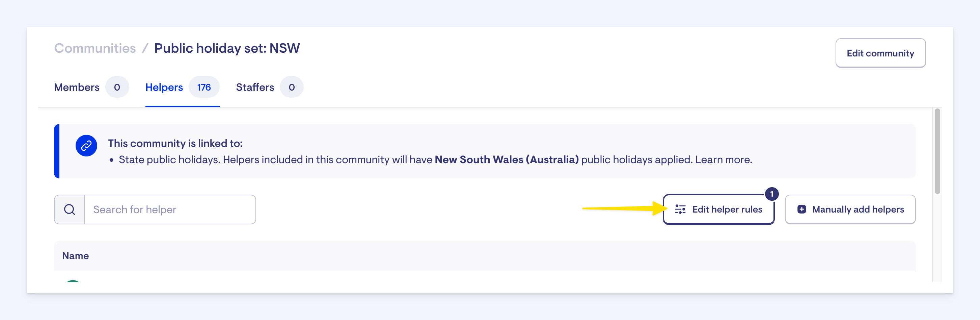Click the Members count badge showing 0

(x=117, y=87)
